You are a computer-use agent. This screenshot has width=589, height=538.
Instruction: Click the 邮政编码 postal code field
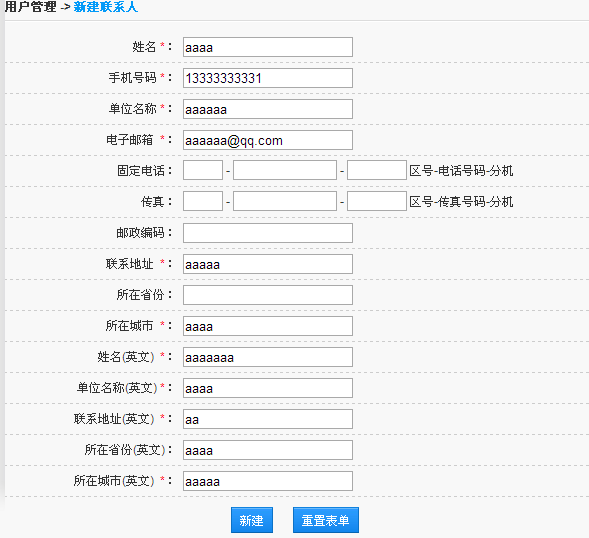tap(268, 233)
